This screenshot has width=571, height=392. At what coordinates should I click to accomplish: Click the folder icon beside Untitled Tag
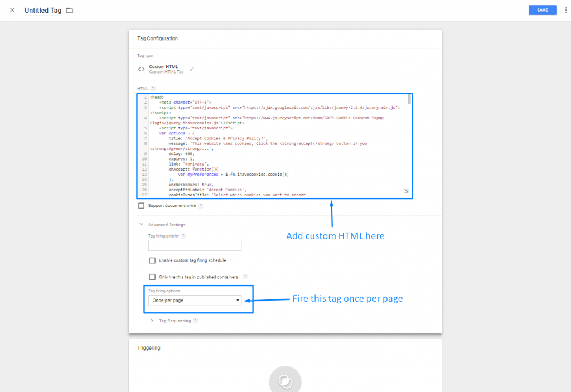69,10
